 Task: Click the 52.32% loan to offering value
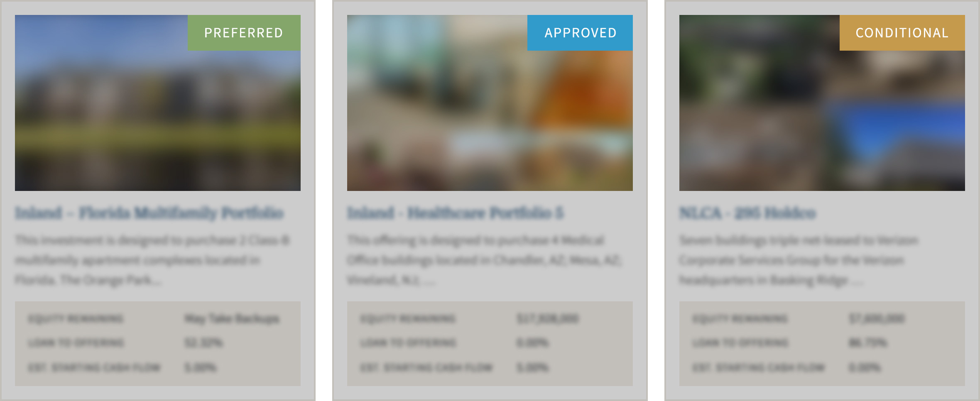click(203, 343)
